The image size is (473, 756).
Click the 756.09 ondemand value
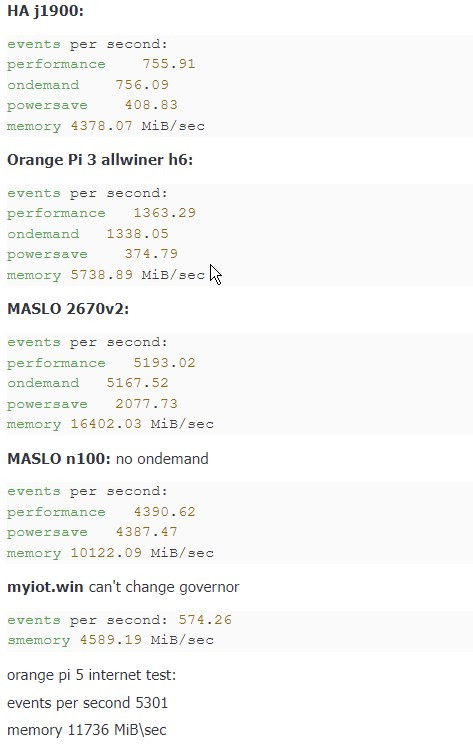142,85
